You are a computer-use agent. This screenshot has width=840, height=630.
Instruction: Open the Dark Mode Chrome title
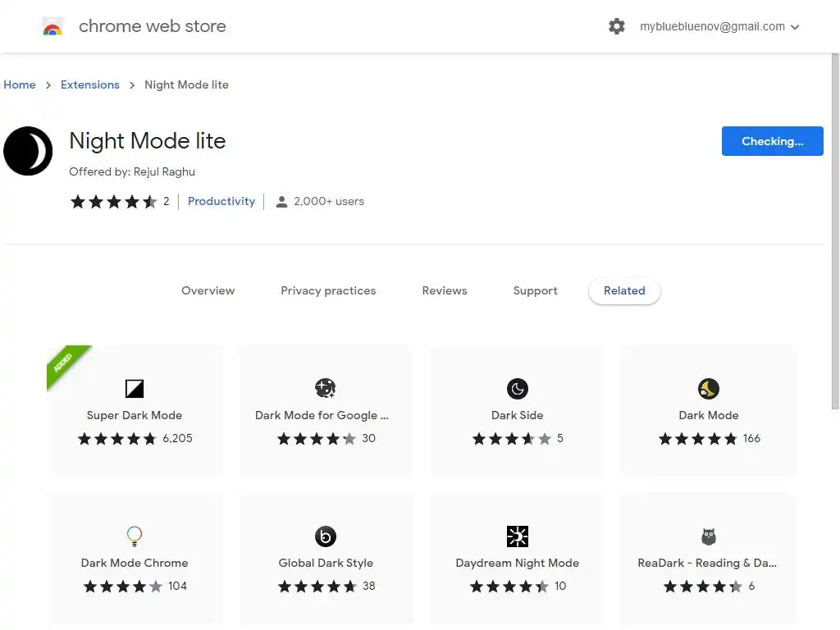coord(135,563)
